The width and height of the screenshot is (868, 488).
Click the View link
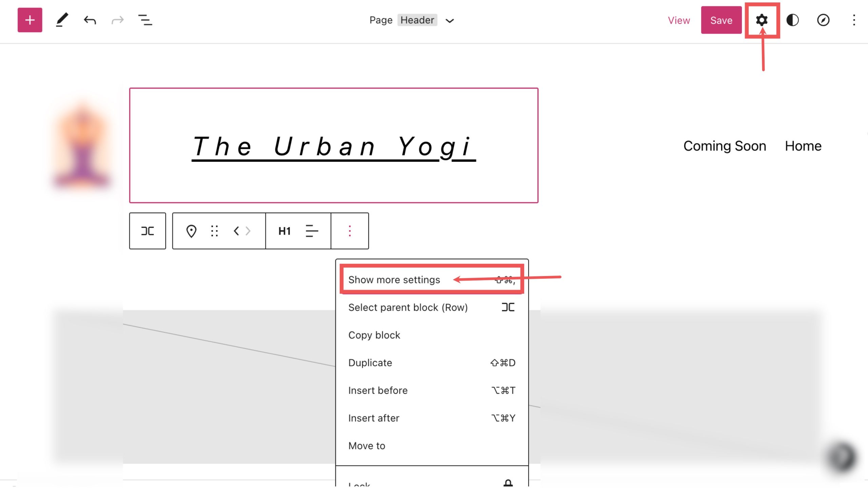coord(679,20)
